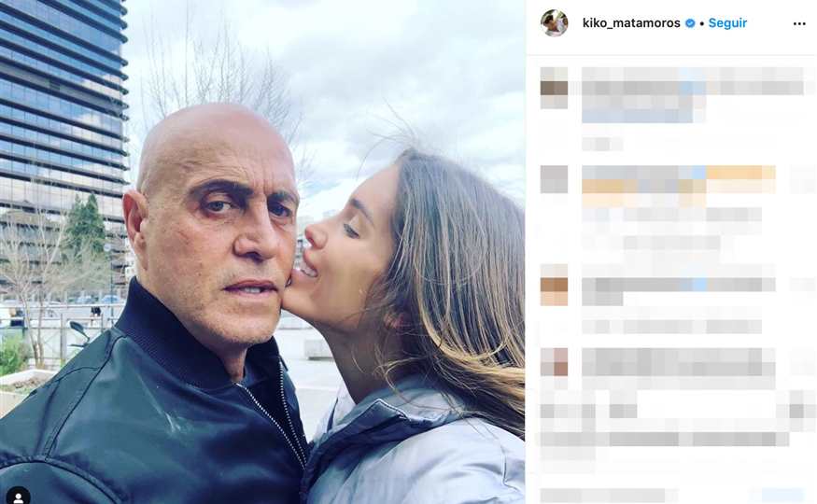The height and width of the screenshot is (504, 817).
Task: Expand replies under the first comment
Action: pyautogui.click(x=602, y=144)
